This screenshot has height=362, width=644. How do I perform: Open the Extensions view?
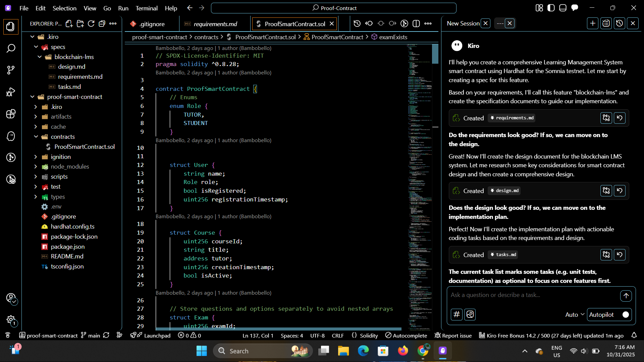tap(11, 114)
